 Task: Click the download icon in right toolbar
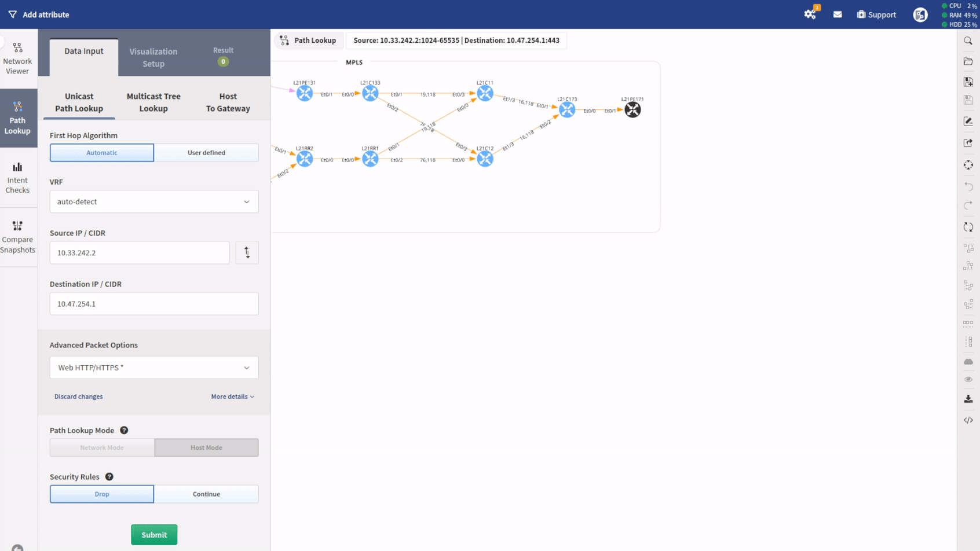968,399
